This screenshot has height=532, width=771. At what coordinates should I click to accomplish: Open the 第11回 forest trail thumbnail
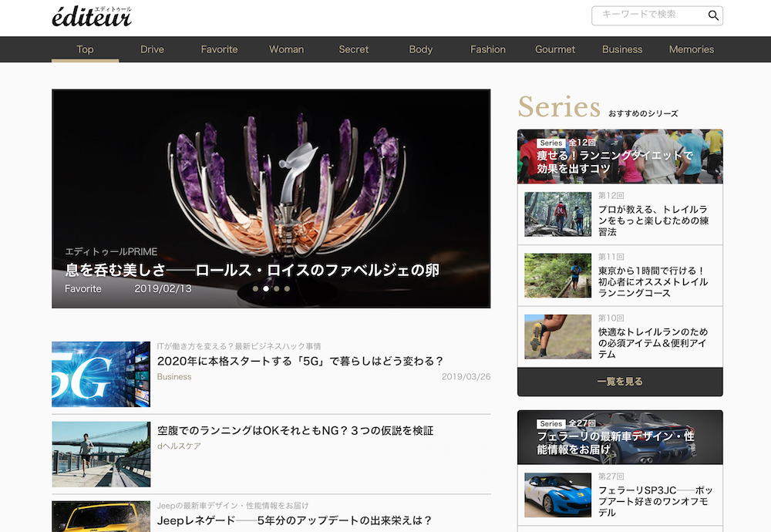557,275
